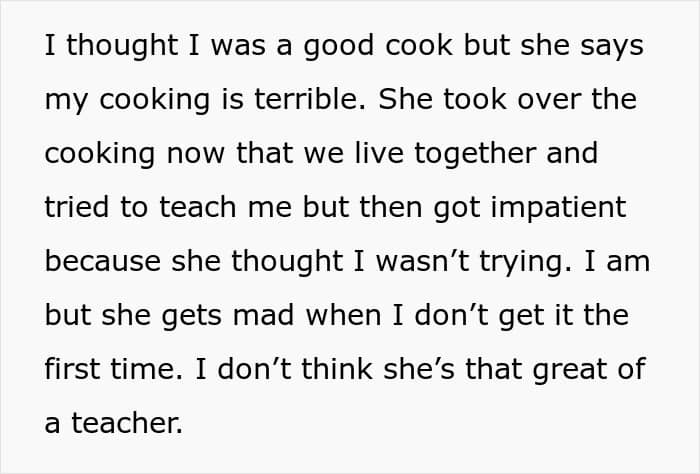Image resolution: width=700 pixels, height=474 pixels.
Task: Click the word "trying"
Action: [525, 263]
